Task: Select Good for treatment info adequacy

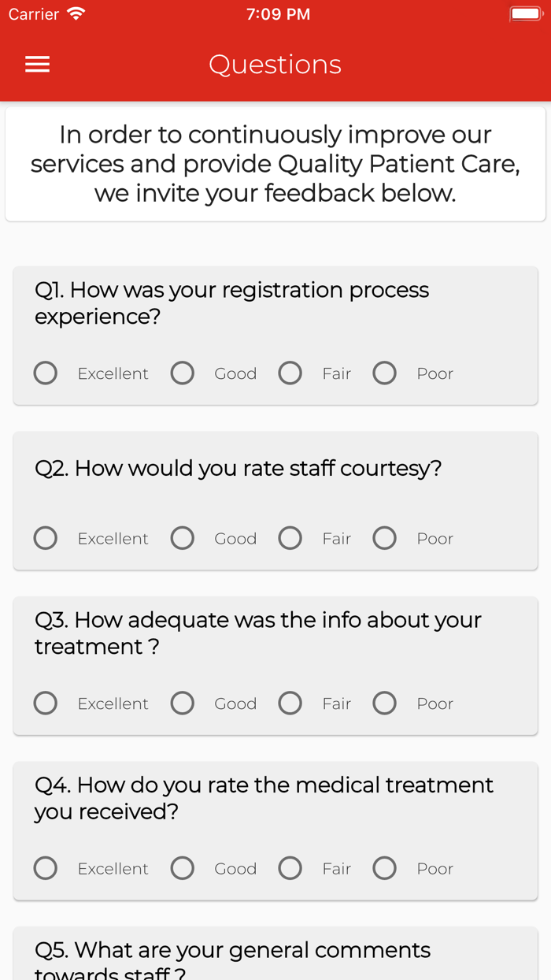Action: (x=182, y=703)
